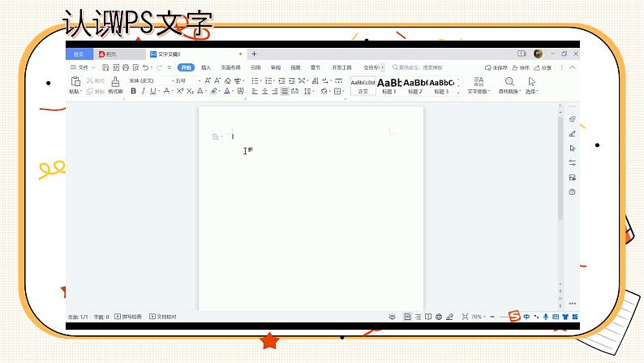Expand the File menu arrow
Viewport: 644px width, 363px height.
(x=93, y=67)
